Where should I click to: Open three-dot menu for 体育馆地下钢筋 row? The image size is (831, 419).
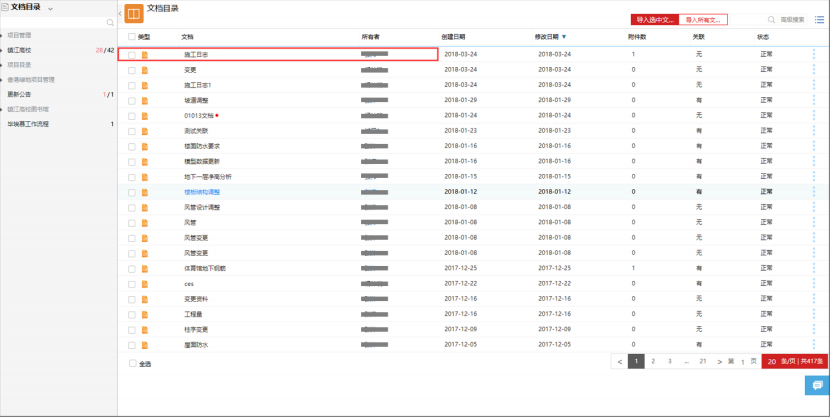[x=814, y=268]
